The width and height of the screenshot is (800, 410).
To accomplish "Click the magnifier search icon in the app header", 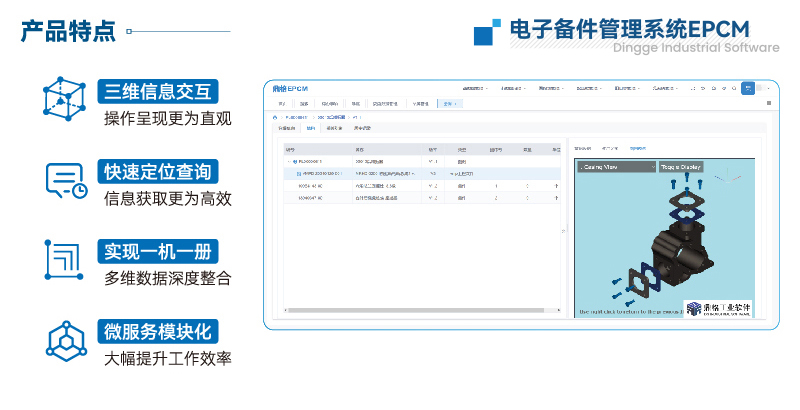I will [x=734, y=88].
